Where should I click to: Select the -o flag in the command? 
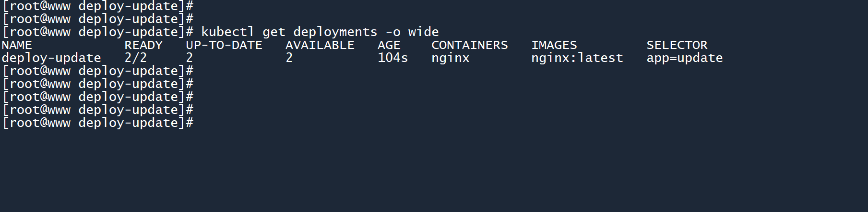(x=392, y=32)
